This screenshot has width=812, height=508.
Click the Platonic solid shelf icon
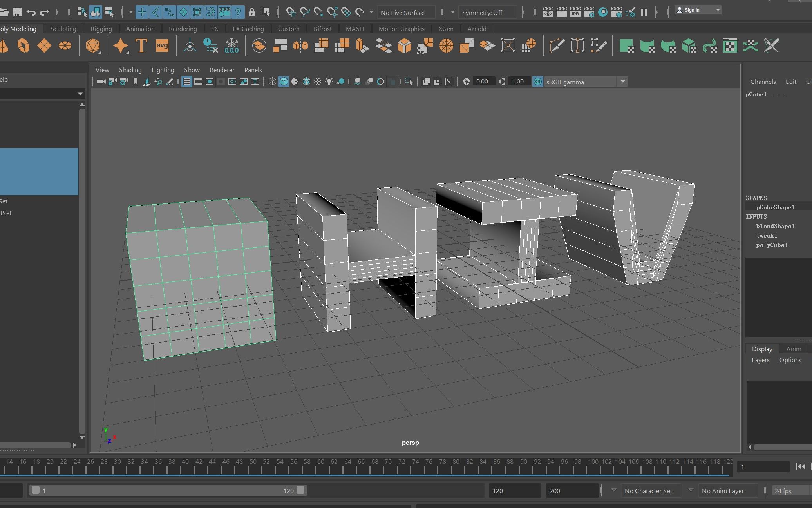point(93,45)
